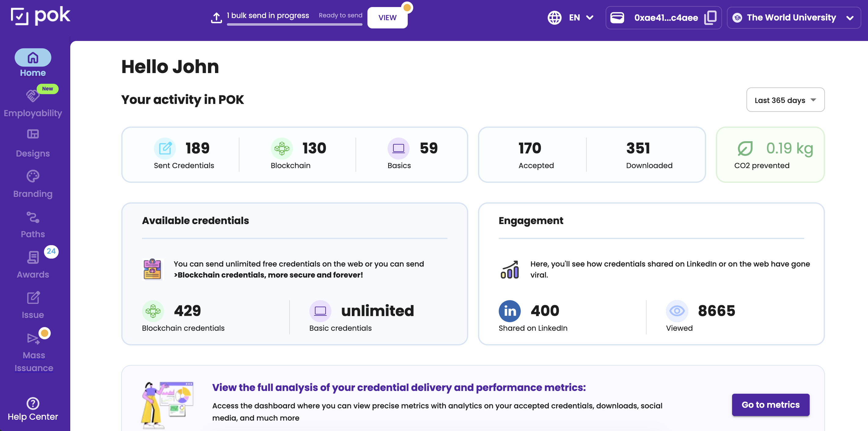Screen dimensions: 868x431
Task: Open the Designs sidebar icon
Action: [x=33, y=134]
